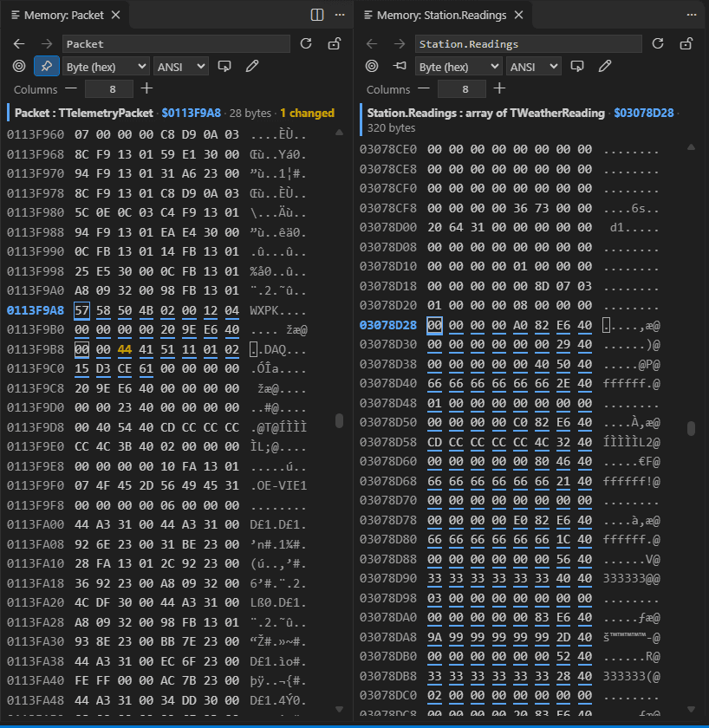The width and height of the screenshot is (709, 728).
Task: Increase columns in Station.Readings pane
Action: (499, 88)
